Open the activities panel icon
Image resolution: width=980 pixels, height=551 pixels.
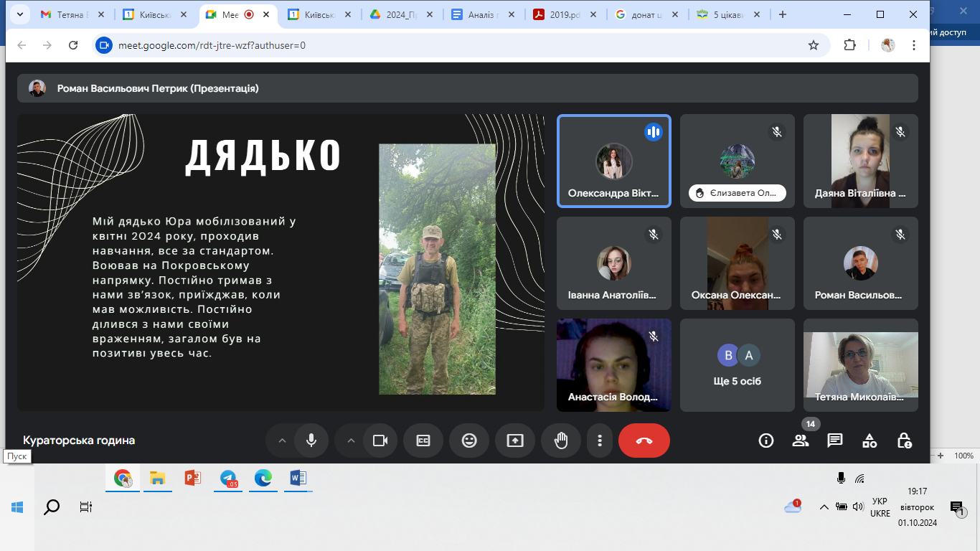coord(870,441)
